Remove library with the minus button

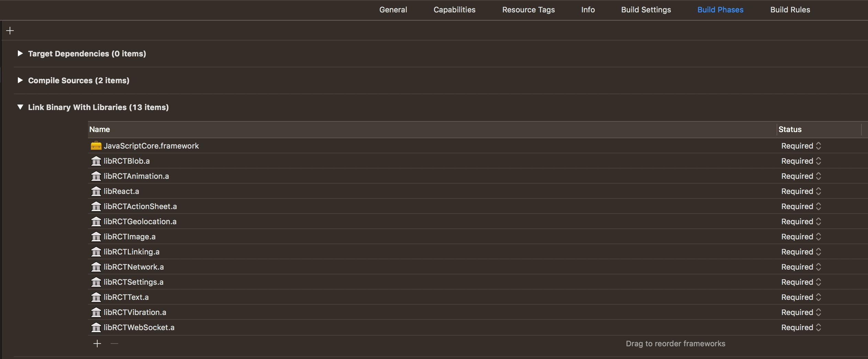coord(114,344)
